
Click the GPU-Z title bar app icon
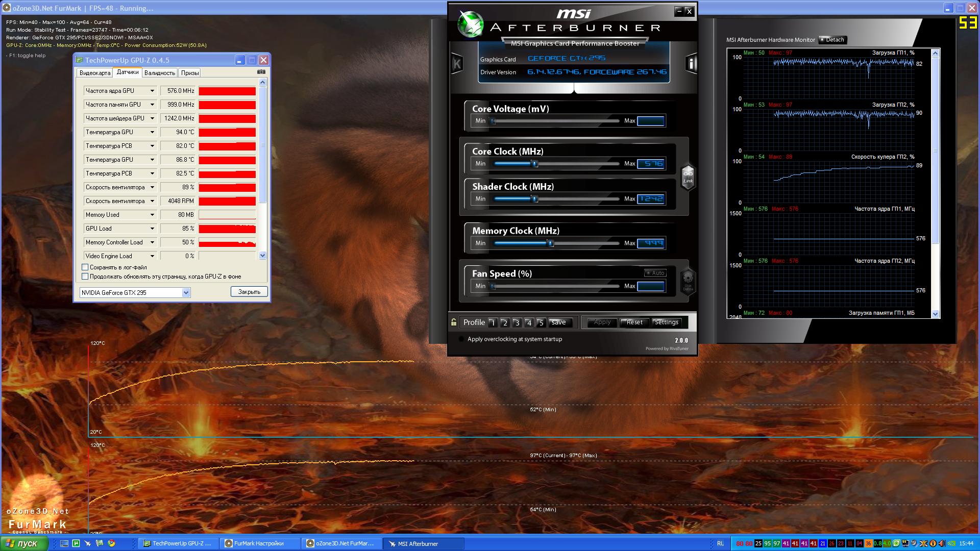[x=79, y=60]
